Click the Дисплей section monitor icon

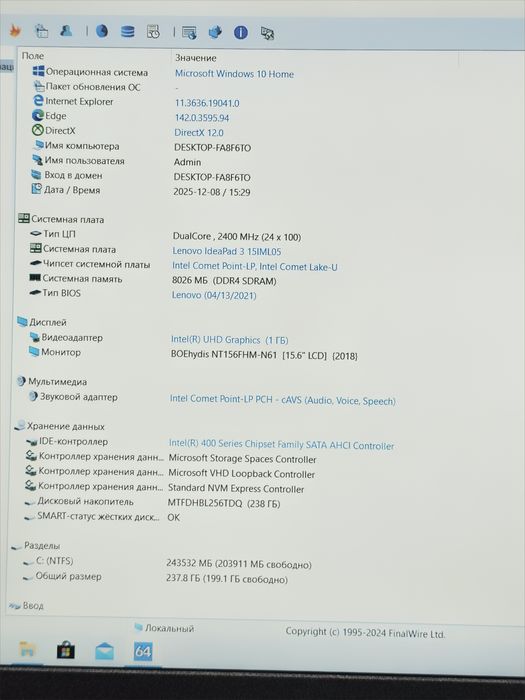pyautogui.click(x=22, y=321)
